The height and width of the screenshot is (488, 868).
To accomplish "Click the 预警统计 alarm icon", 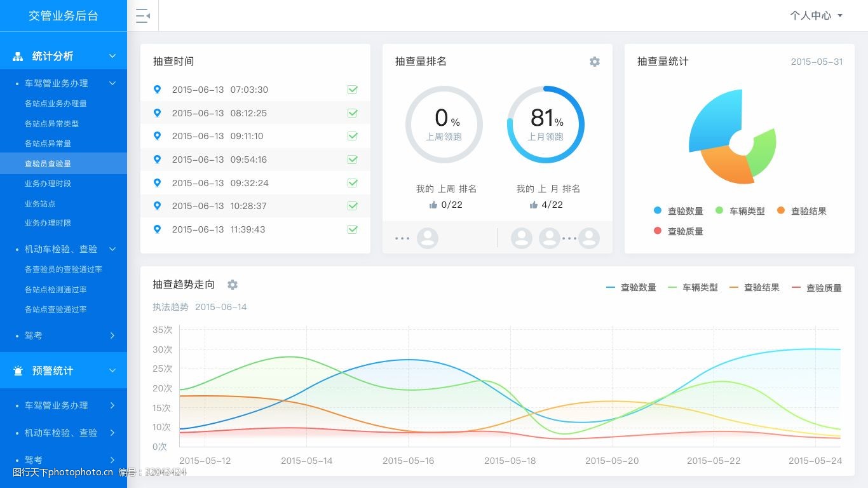I will [18, 370].
